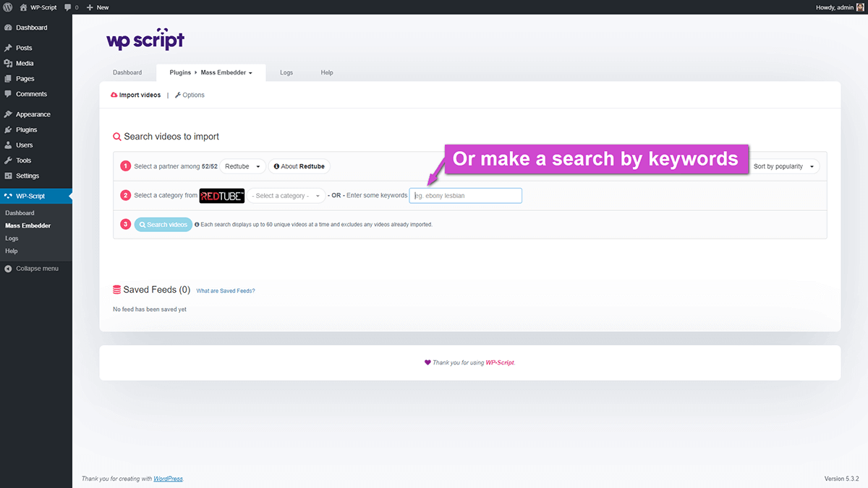This screenshot has height=488, width=868.
Task: Click the Appearance brush icon
Action: coord(8,114)
